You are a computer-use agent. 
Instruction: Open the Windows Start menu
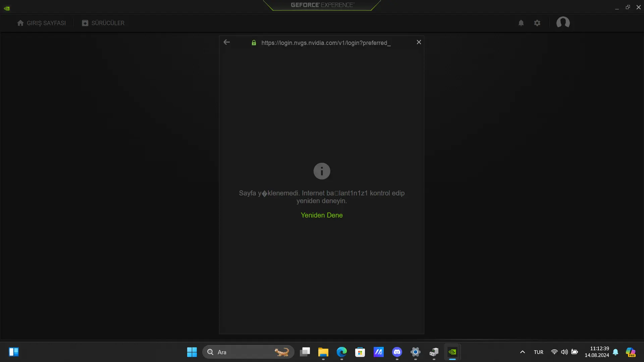pos(192,352)
